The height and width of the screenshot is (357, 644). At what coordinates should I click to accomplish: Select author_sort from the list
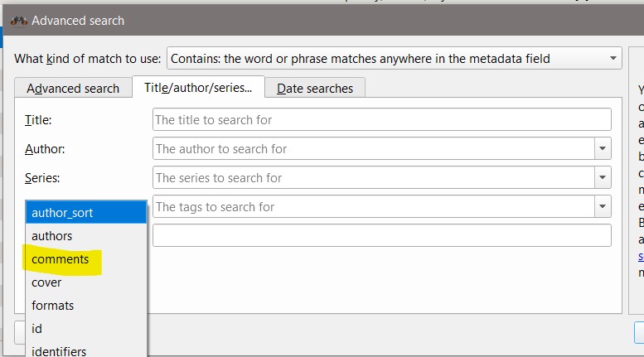86,213
